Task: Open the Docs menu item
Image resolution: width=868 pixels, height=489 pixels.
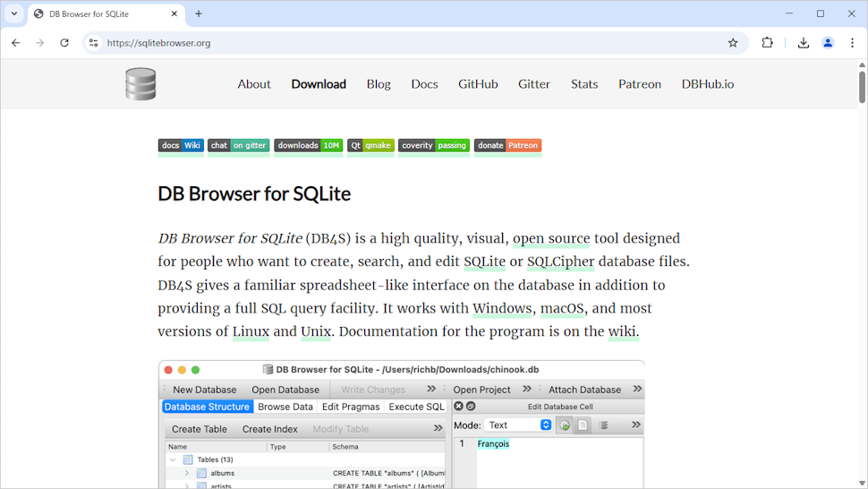Action: 424,84
